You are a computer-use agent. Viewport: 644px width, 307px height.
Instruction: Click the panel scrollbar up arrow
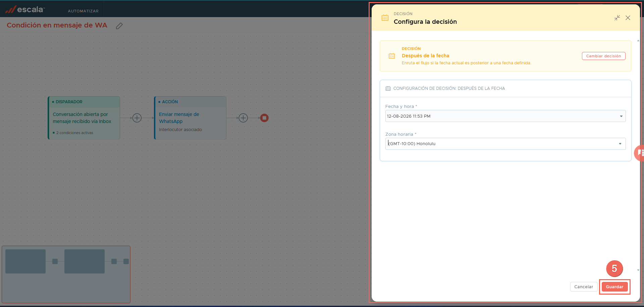[x=638, y=41]
